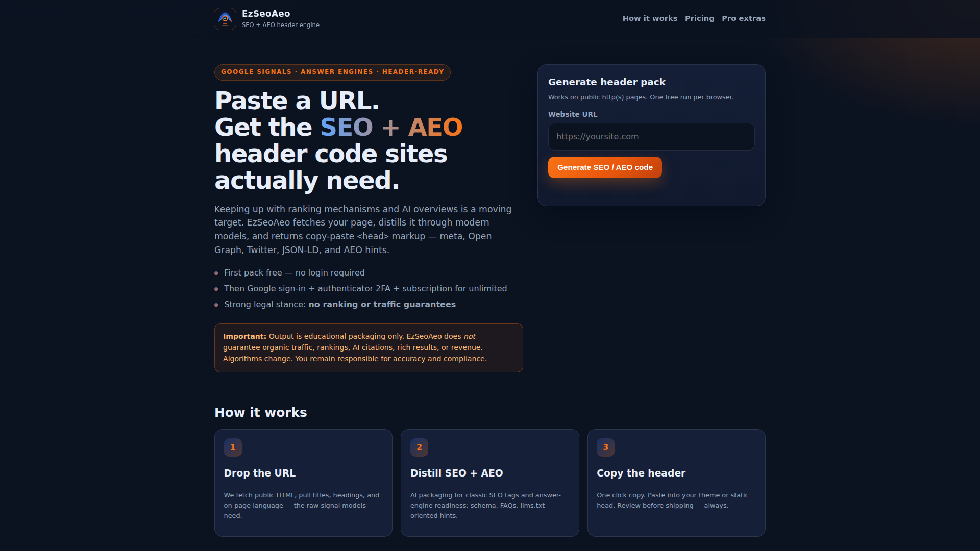Click the 'We fetch public HTML' description
Screen dimensions: 980x551
[x=302, y=506]
